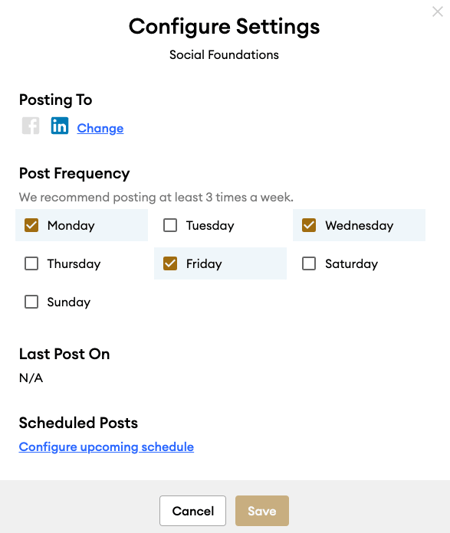Enable posting on Tuesday
Viewport: 450px width, 533px height.
pyautogui.click(x=170, y=225)
